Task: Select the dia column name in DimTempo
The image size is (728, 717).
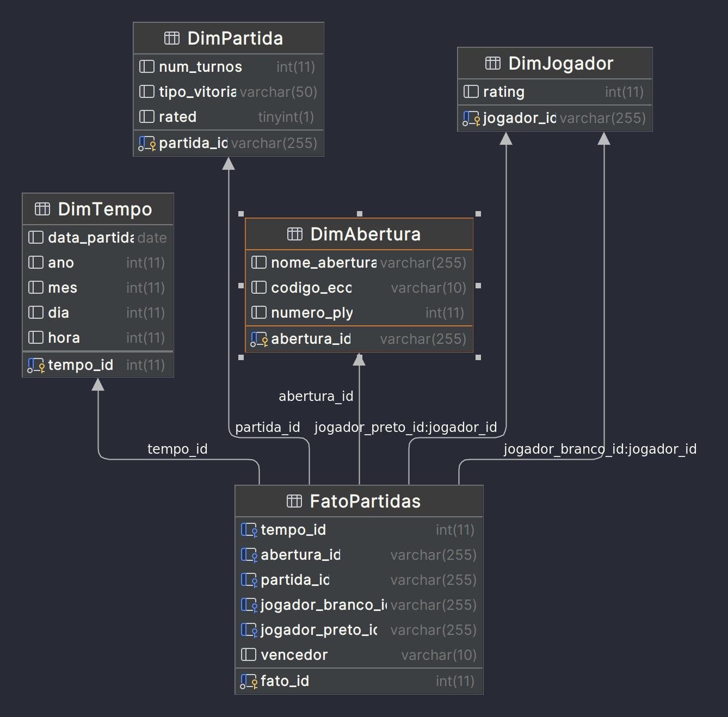Action: coord(58,313)
